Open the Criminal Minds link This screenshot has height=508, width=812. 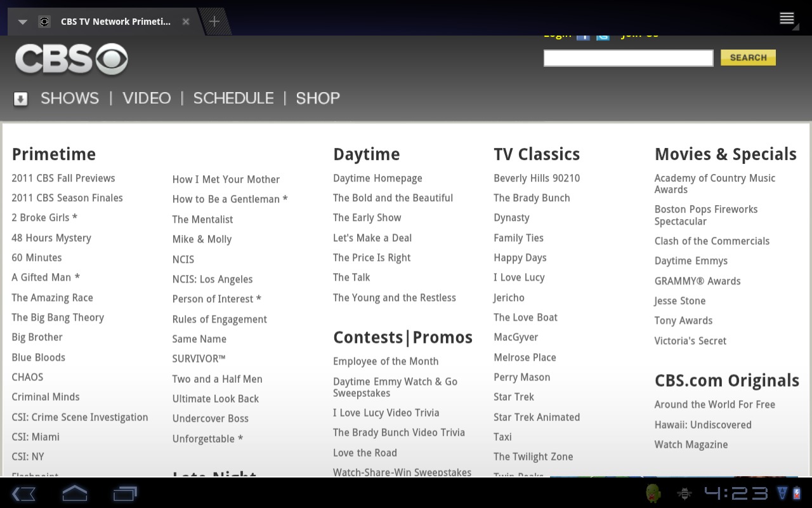(46, 397)
